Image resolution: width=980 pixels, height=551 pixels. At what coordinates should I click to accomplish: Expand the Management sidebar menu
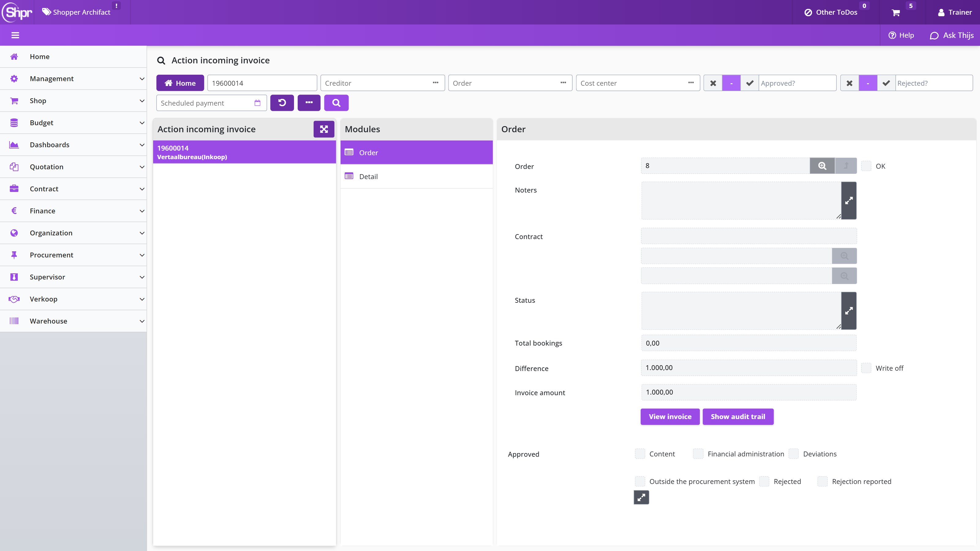73,79
